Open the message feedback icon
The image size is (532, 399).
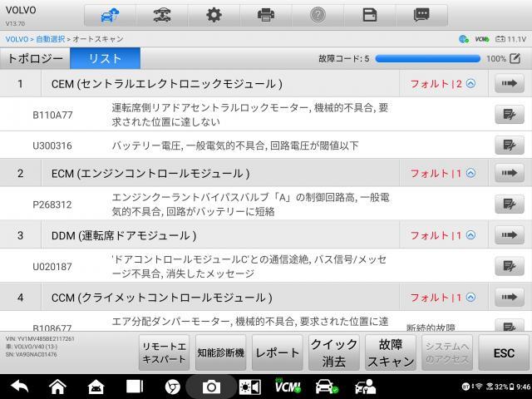[422, 15]
